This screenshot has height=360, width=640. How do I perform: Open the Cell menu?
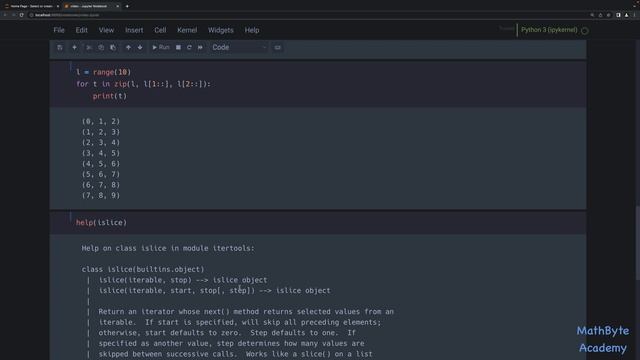pos(160,30)
